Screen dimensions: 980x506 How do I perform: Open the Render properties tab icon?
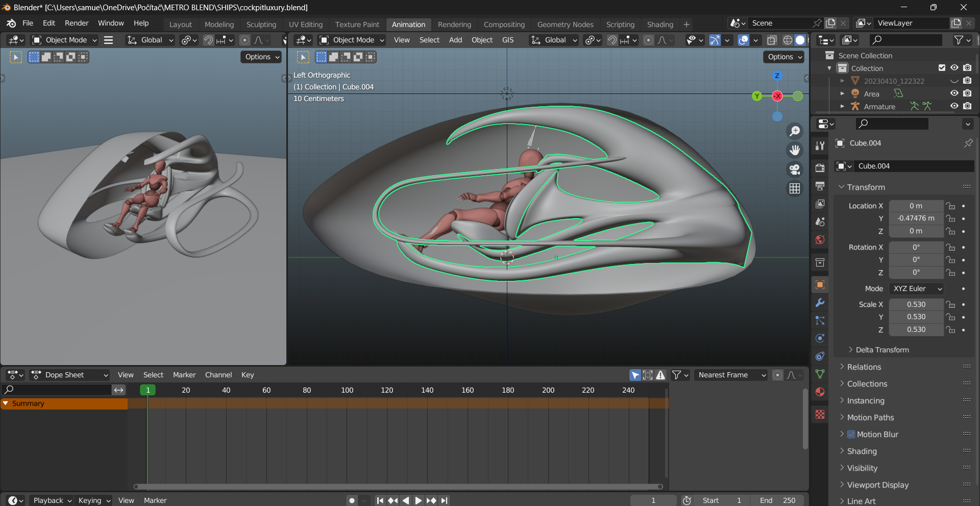[820, 168]
